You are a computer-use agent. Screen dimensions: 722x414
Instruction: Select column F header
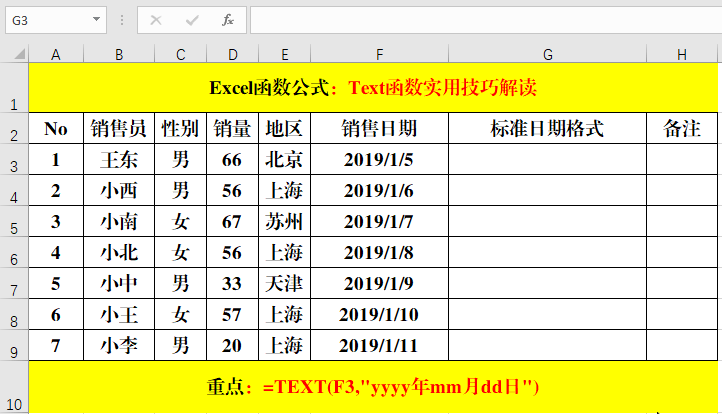379,54
